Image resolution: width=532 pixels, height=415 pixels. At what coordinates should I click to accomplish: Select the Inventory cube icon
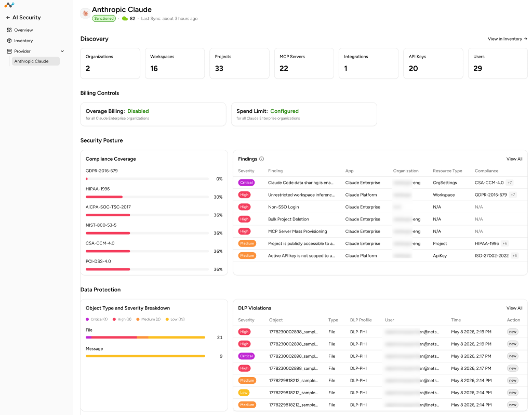(9, 41)
